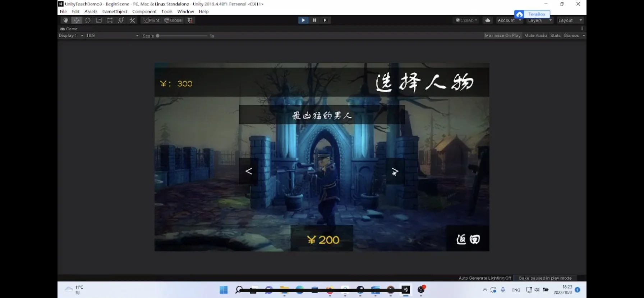
Task: Click the Scale slider handle
Action: 158,36
